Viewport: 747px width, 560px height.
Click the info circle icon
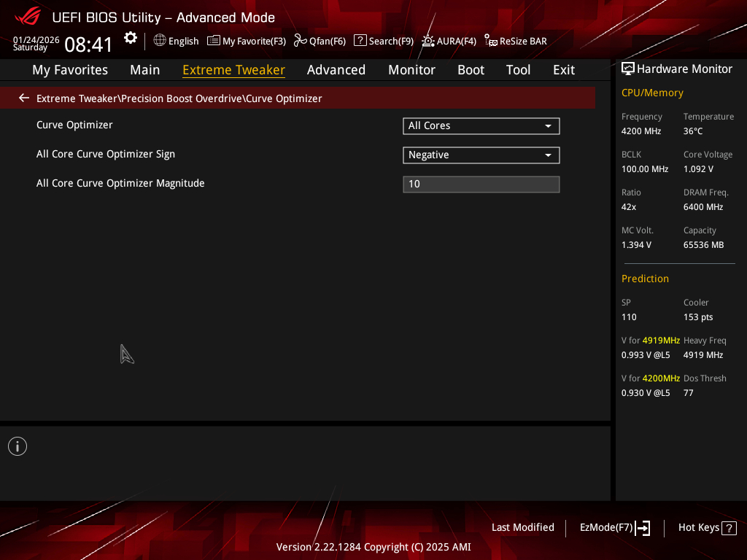coord(18,446)
